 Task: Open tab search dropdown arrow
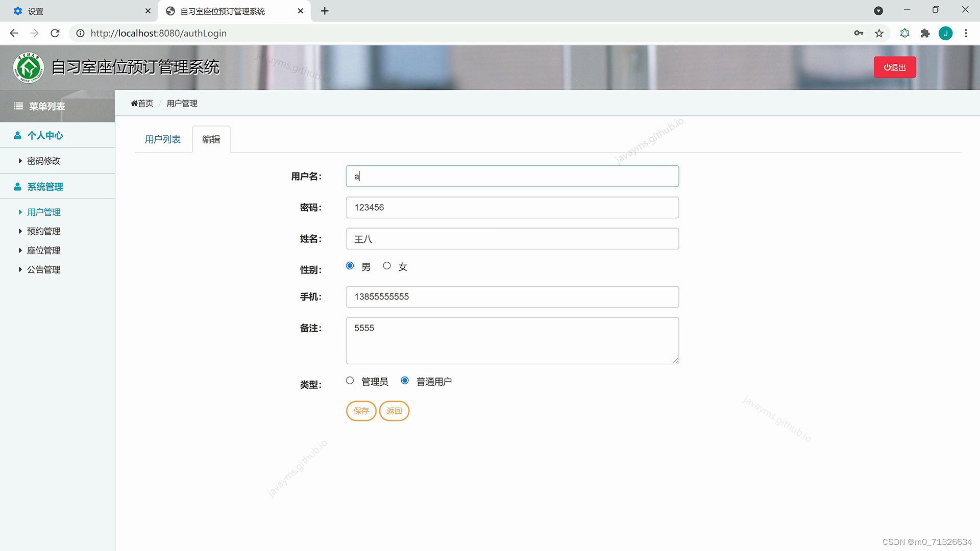[x=878, y=11]
